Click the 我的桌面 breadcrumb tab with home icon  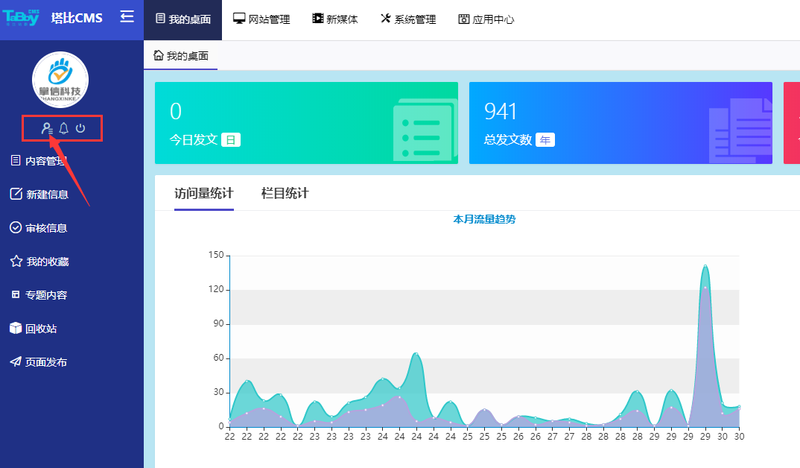pos(181,56)
